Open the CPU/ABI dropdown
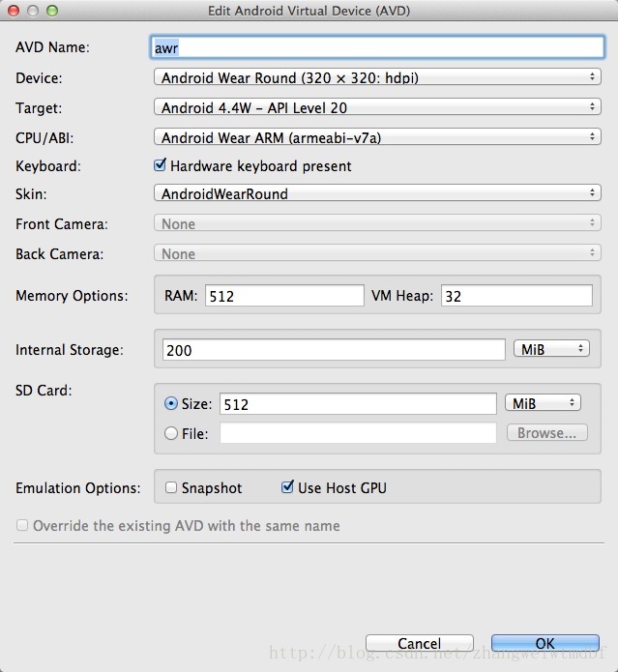Image resolution: width=618 pixels, height=672 pixels. 377,137
